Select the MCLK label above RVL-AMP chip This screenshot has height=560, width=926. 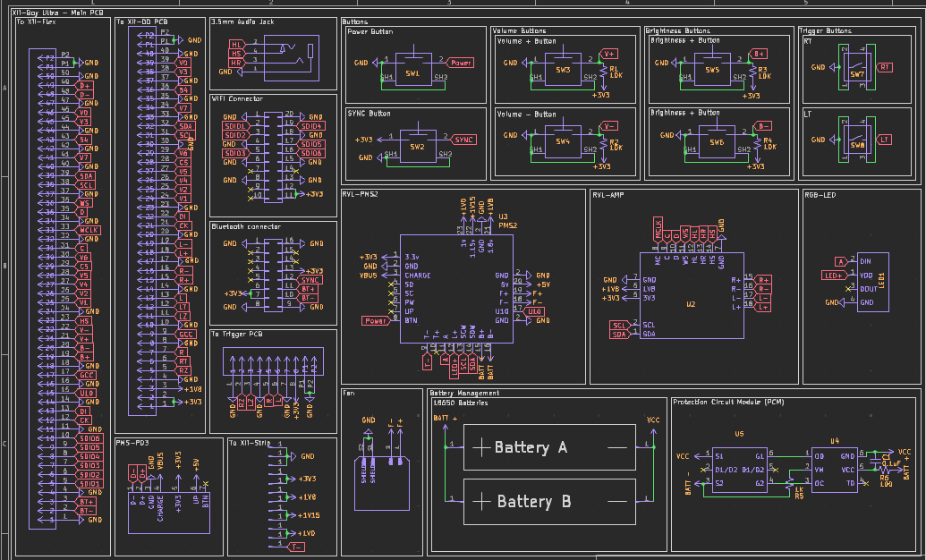[x=658, y=229]
